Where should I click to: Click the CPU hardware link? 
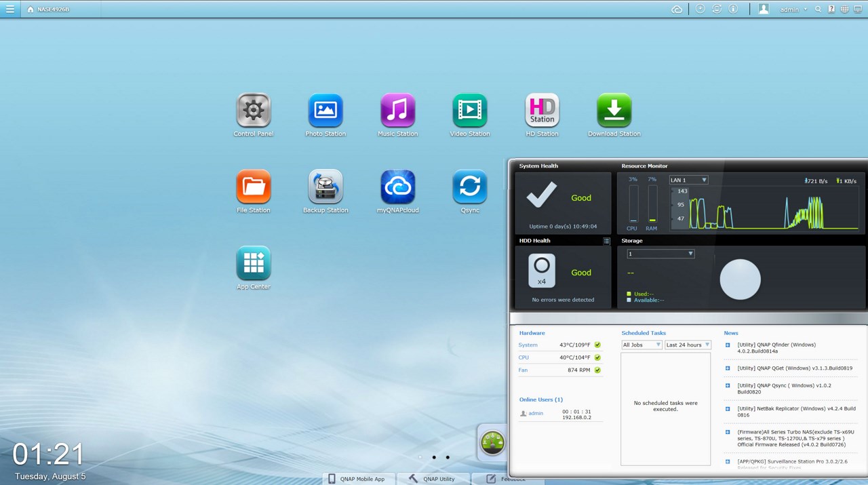click(x=524, y=357)
